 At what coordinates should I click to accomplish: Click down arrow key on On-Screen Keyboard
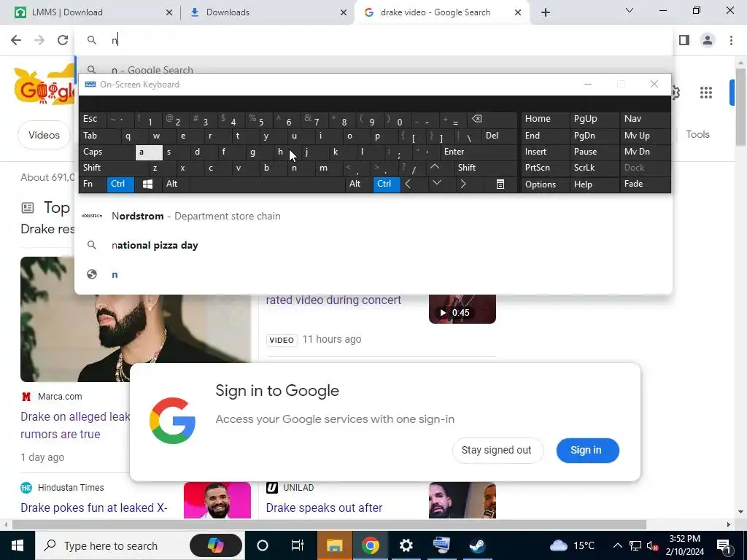pyautogui.click(x=436, y=183)
